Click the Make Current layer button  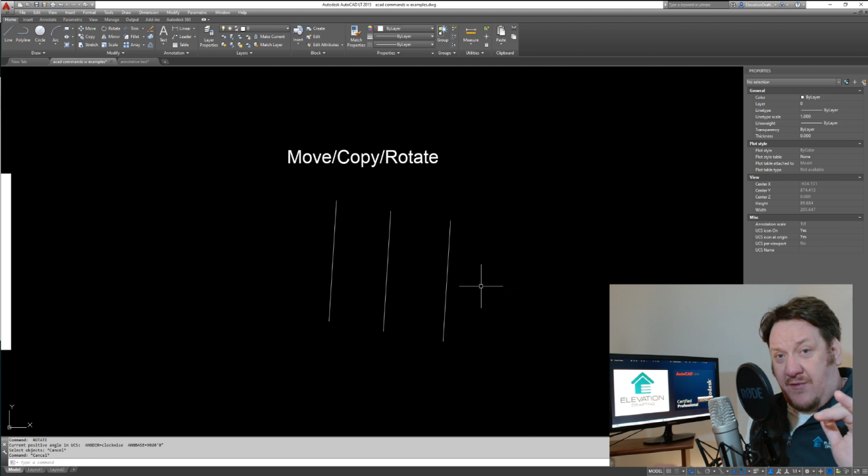[x=269, y=37]
